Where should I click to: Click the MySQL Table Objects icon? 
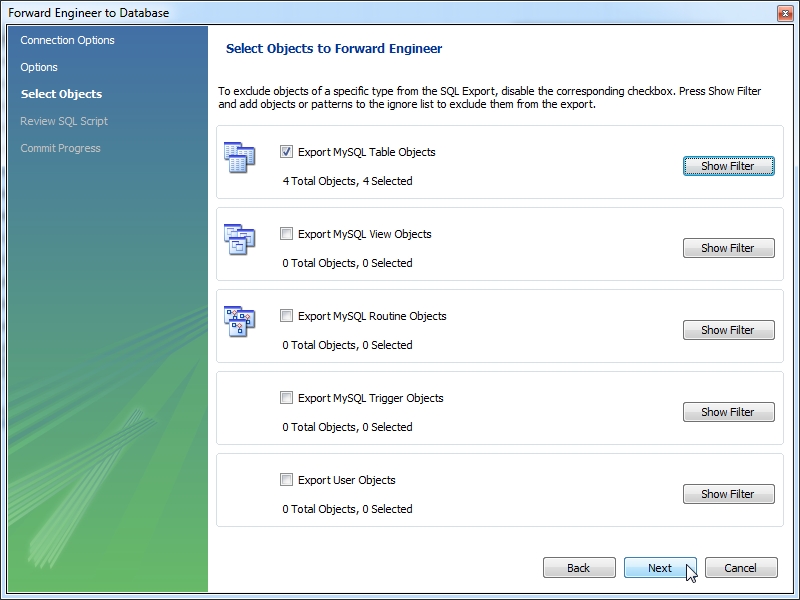point(239,157)
